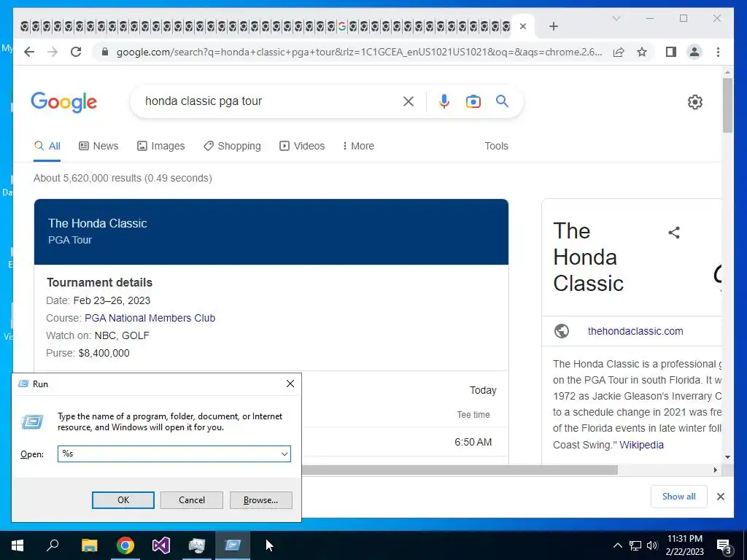Launch Visual Studio from the taskbar
This screenshot has width=747, height=560.
point(161,545)
